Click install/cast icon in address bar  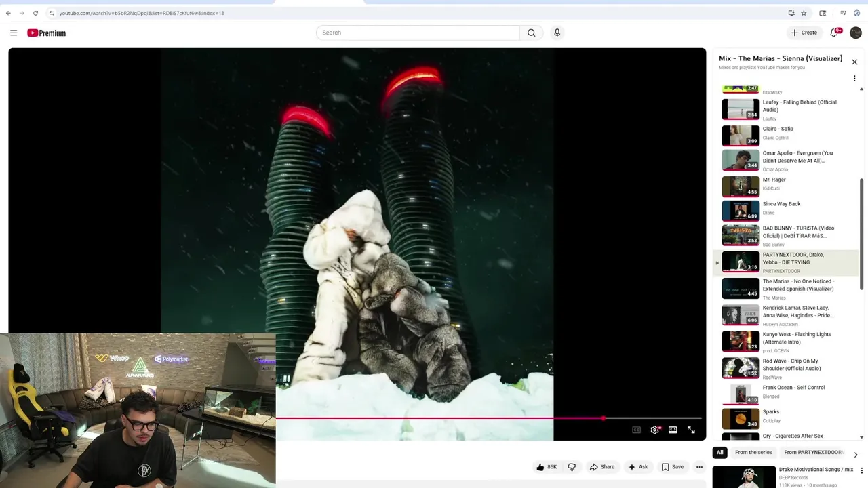(791, 13)
